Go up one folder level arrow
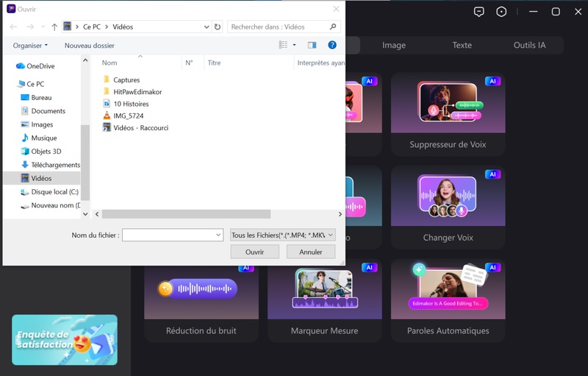 click(54, 26)
